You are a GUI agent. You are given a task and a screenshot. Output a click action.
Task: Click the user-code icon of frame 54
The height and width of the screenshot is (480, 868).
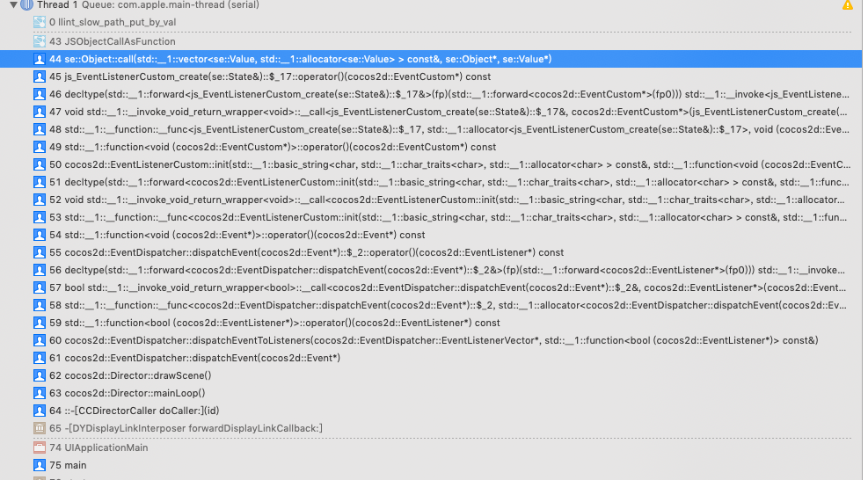pos(40,236)
